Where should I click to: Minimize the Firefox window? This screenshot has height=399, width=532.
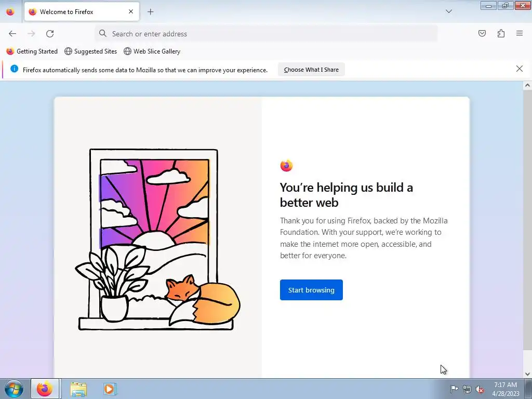click(488, 5)
